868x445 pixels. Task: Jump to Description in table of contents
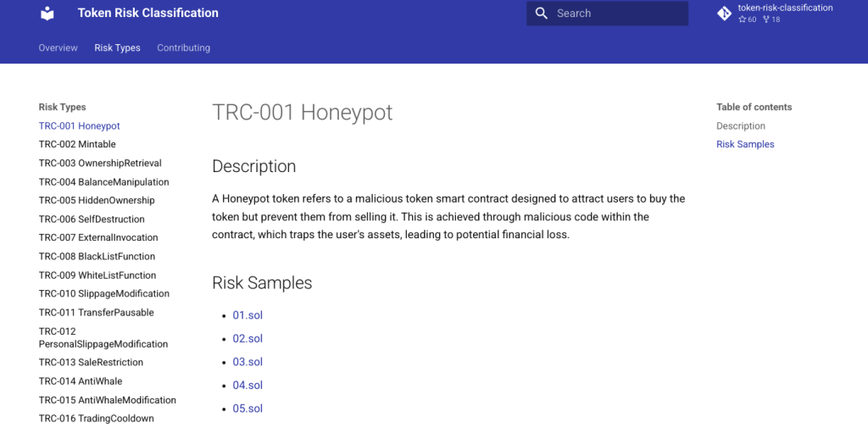(740, 126)
